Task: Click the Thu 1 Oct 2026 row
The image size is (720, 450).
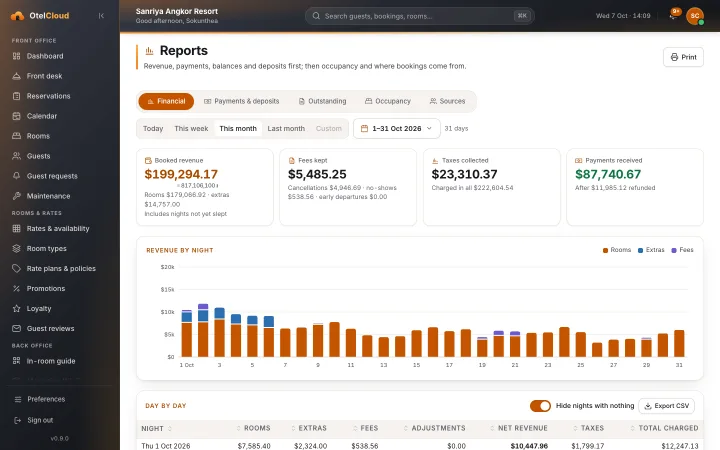Action: click(x=420, y=446)
